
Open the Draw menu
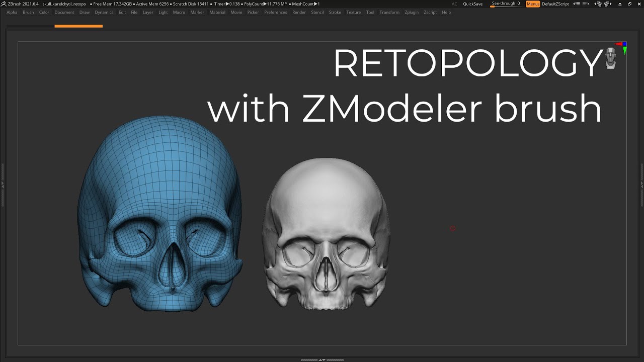click(84, 12)
